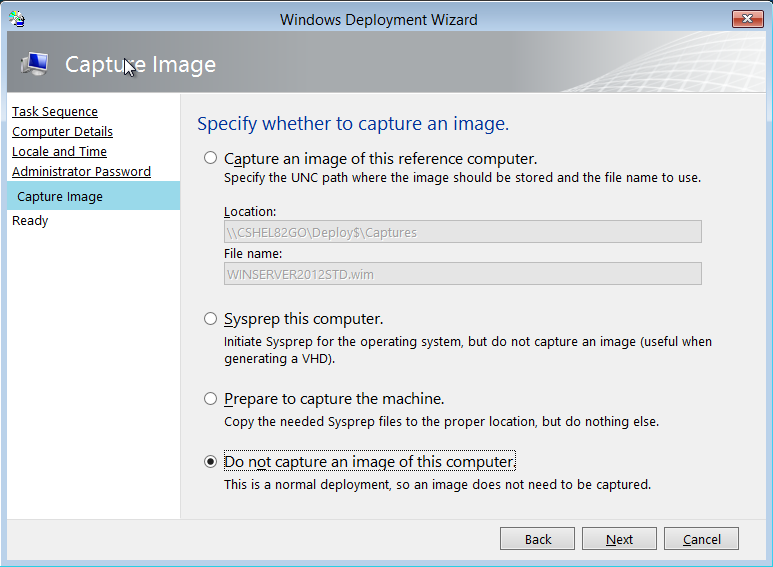Cancel the deployment wizard
773x567 pixels.
(701, 539)
